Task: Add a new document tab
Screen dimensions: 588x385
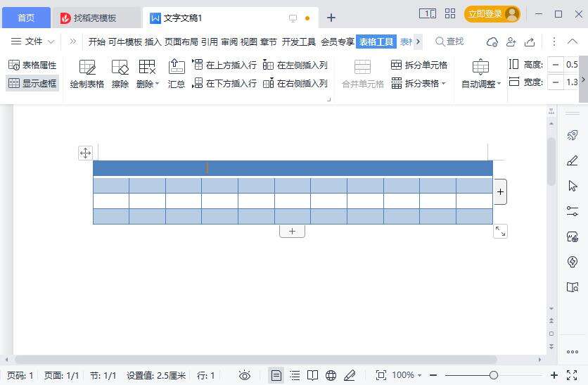Action: [331, 18]
